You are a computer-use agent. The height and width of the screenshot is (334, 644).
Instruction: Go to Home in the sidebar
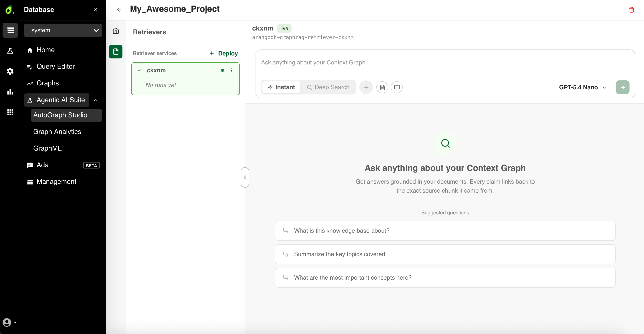click(x=63, y=50)
